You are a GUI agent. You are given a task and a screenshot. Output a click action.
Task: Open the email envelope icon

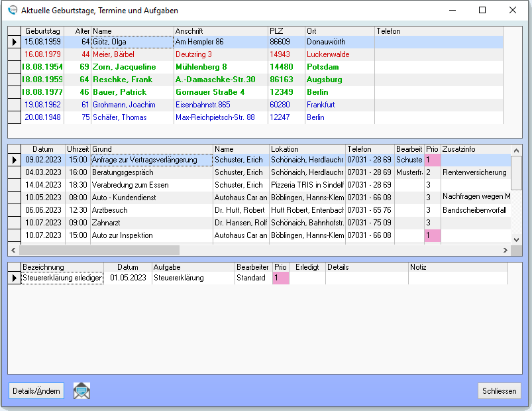click(x=81, y=390)
